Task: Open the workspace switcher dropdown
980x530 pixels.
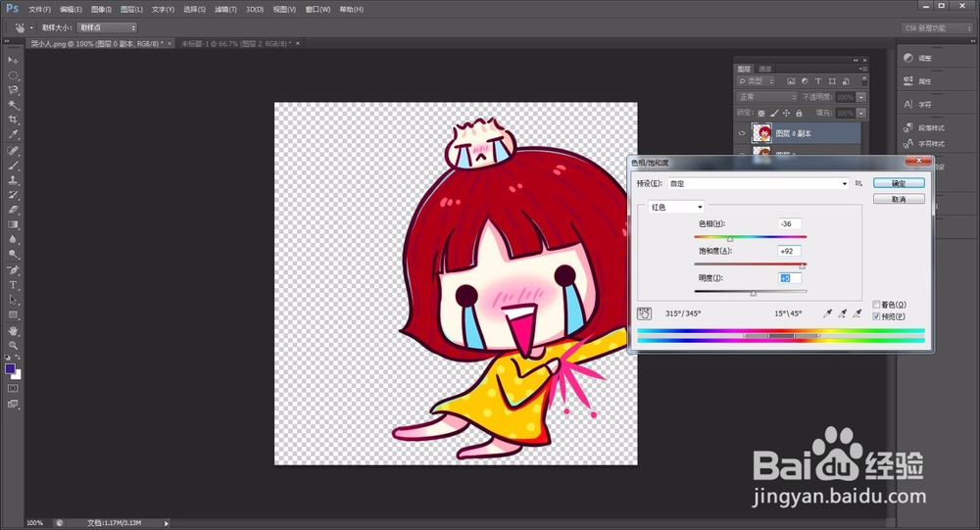Action: click(x=938, y=28)
